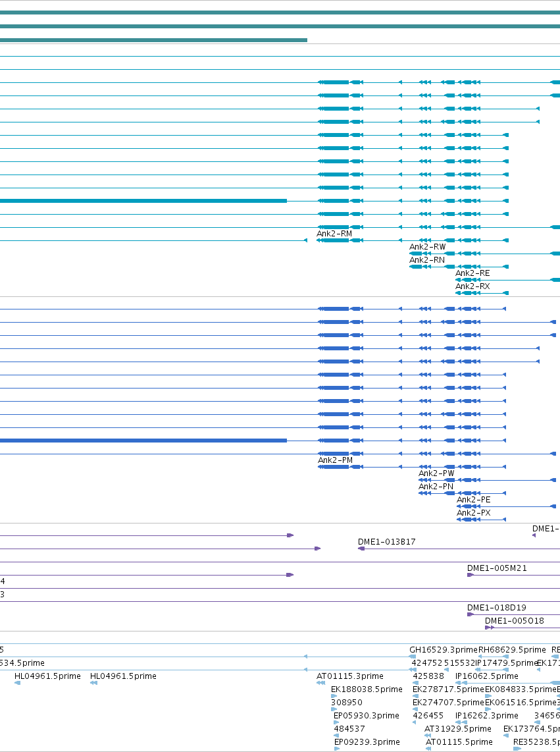The width and height of the screenshot is (560, 752).
Task: Select the 484537 feature label
Action: pos(349,729)
